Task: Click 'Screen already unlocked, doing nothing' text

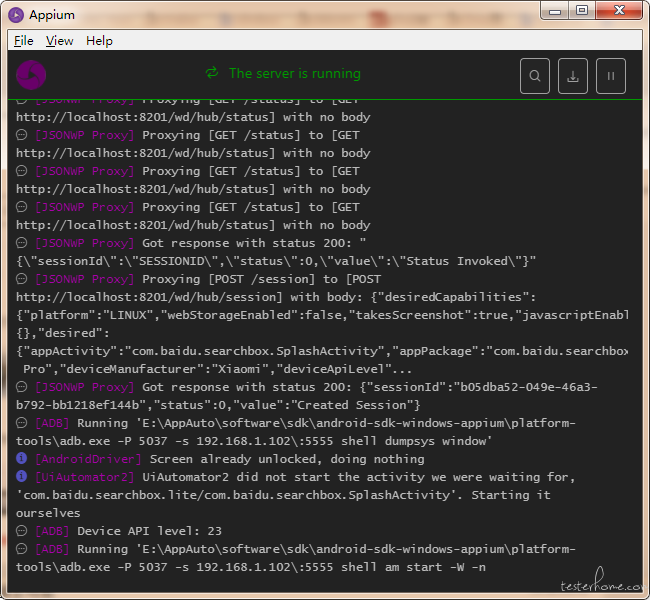Action: pos(287,459)
